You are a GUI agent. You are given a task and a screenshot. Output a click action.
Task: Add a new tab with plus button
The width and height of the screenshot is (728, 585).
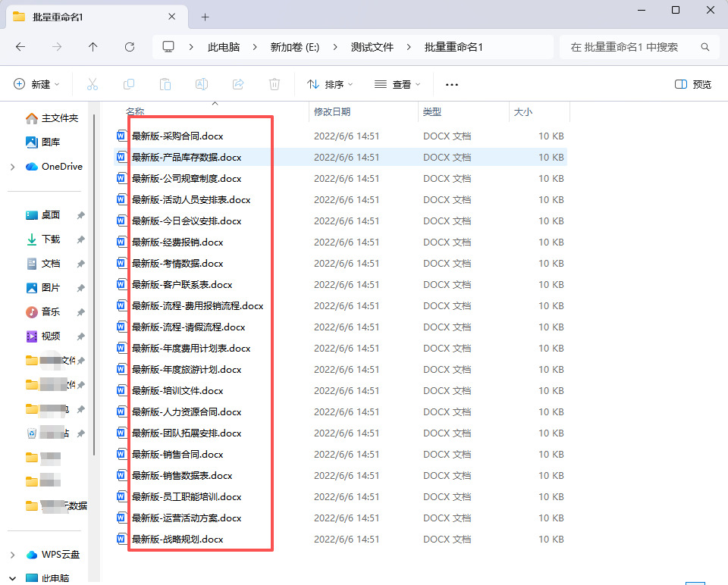[206, 17]
